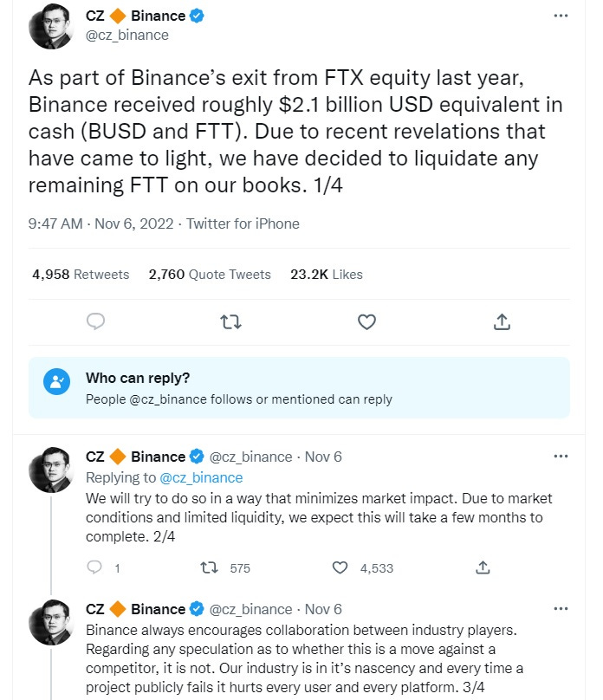Share the 2/4 tweet
Screen dimensions: 603x700
click(483, 568)
